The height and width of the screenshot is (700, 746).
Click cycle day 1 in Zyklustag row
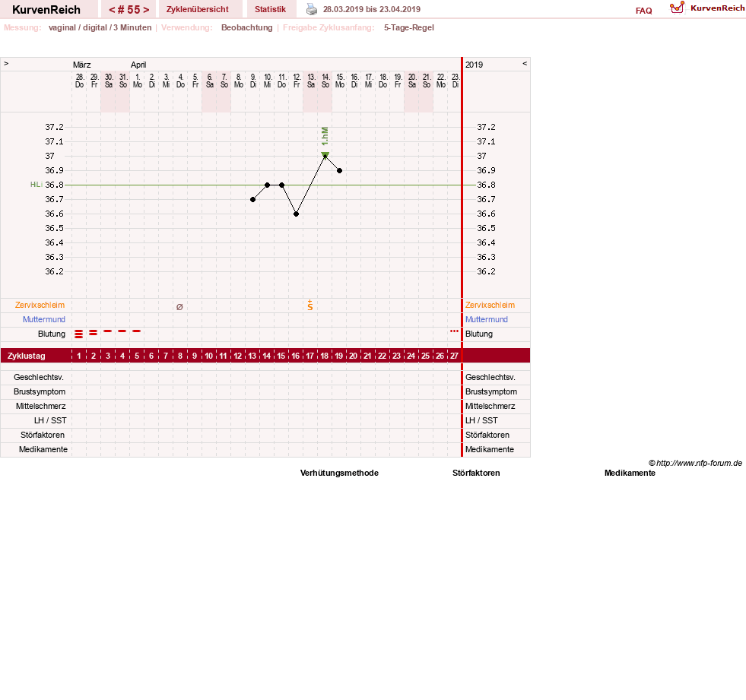click(79, 356)
